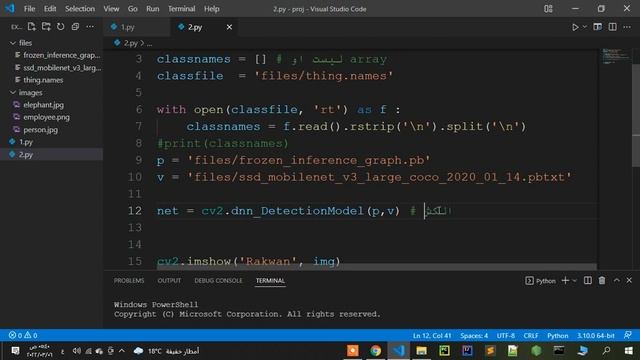Add a new terminal with plus icon
Viewport: 640px width, 360px height.
point(565,280)
